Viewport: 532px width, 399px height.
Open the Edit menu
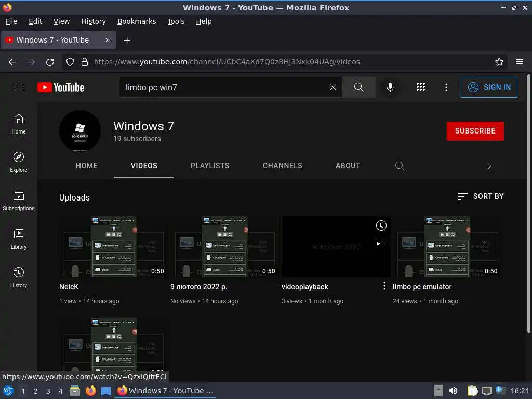[x=35, y=21]
